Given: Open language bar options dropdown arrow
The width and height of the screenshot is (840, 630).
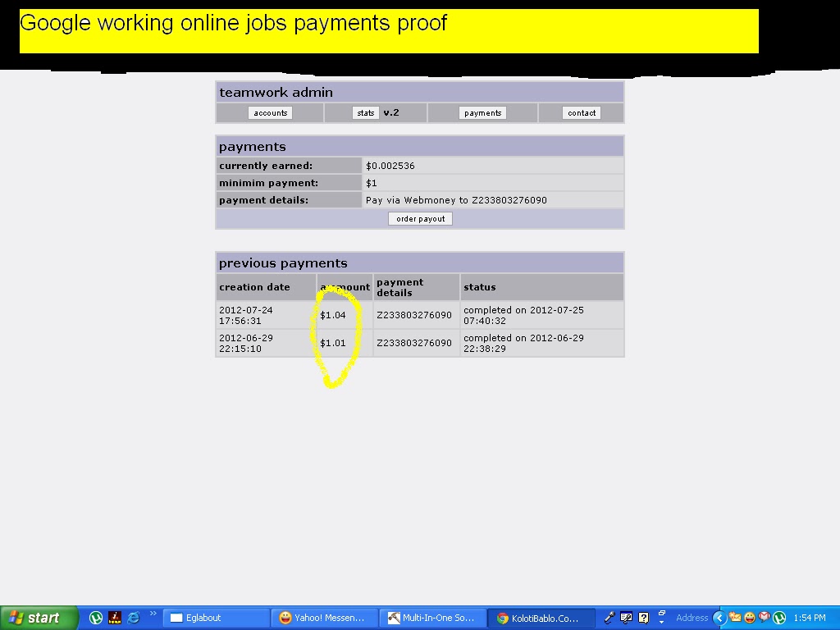Looking at the screenshot, I should tap(662, 623).
